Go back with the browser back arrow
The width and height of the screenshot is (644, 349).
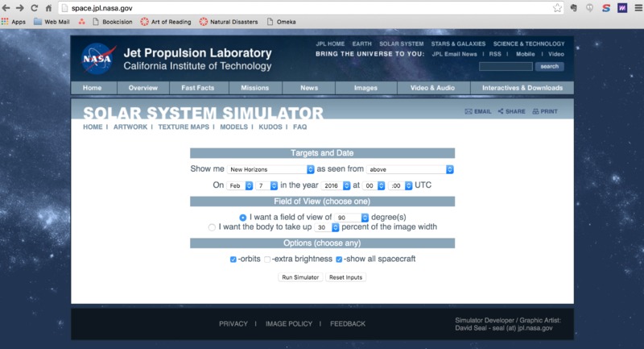6,8
